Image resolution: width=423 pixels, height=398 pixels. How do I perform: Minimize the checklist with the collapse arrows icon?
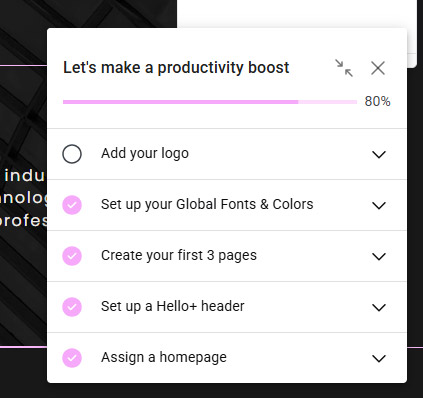click(x=344, y=68)
